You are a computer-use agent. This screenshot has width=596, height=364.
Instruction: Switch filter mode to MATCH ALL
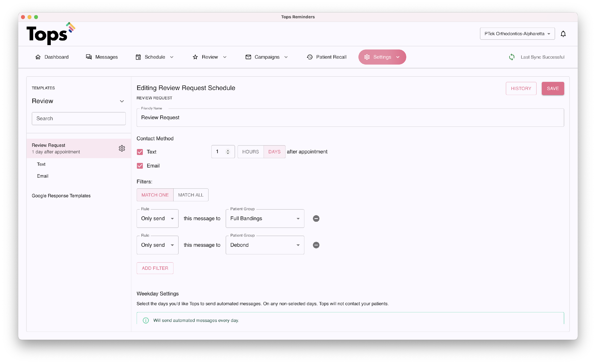coord(191,195)
